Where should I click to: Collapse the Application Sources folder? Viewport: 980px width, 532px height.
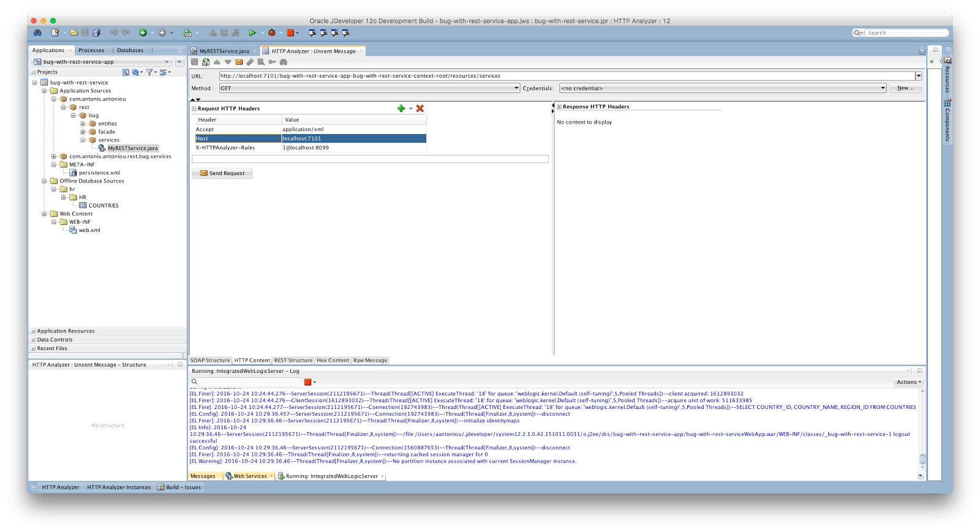click(45, 91)
